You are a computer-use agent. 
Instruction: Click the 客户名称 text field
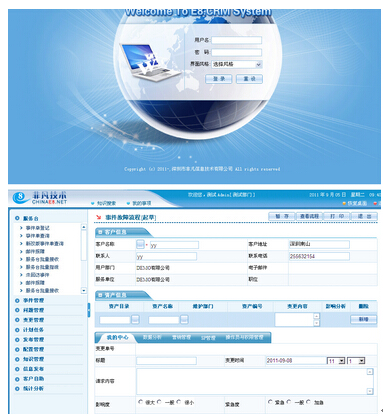coord(174,245)
